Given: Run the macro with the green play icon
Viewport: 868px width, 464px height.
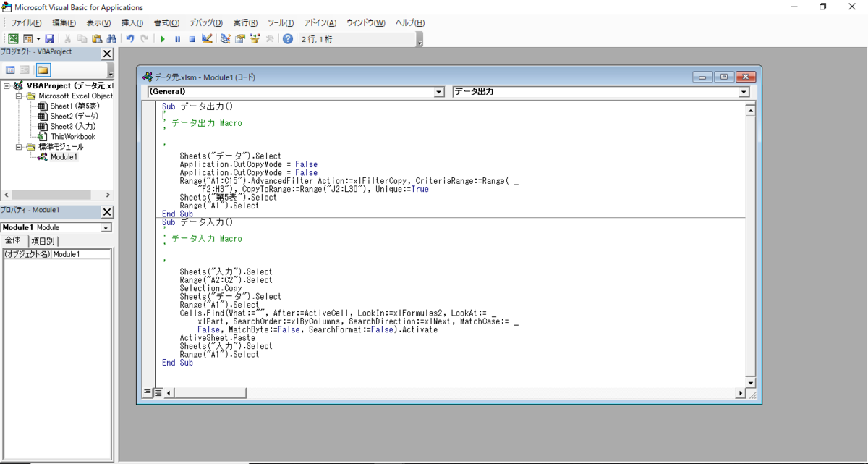Looking at the screenshot, I should coord(163,39).
